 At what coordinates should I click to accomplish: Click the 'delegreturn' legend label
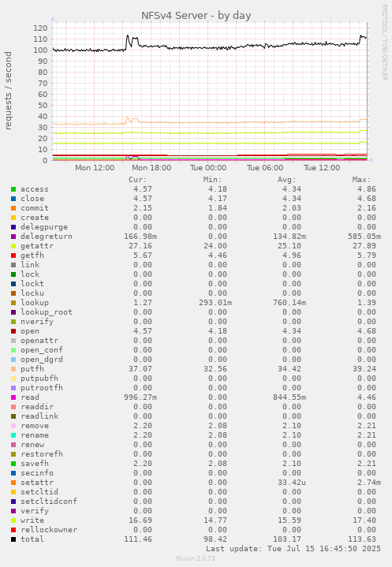coord(47,237)
